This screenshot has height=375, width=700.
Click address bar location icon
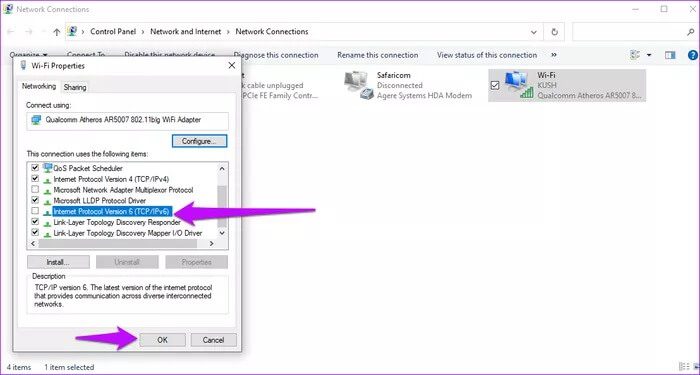(x=72, y=32)
